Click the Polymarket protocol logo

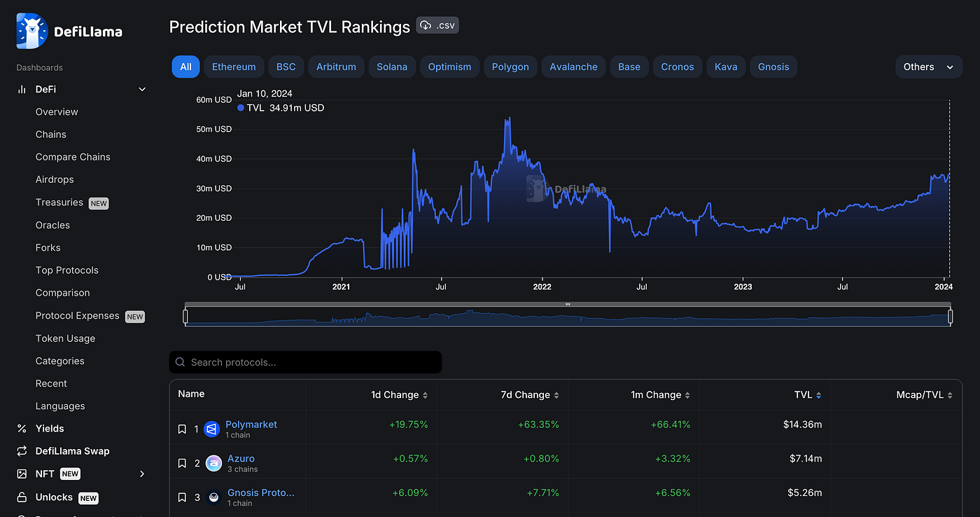[211, 429]
